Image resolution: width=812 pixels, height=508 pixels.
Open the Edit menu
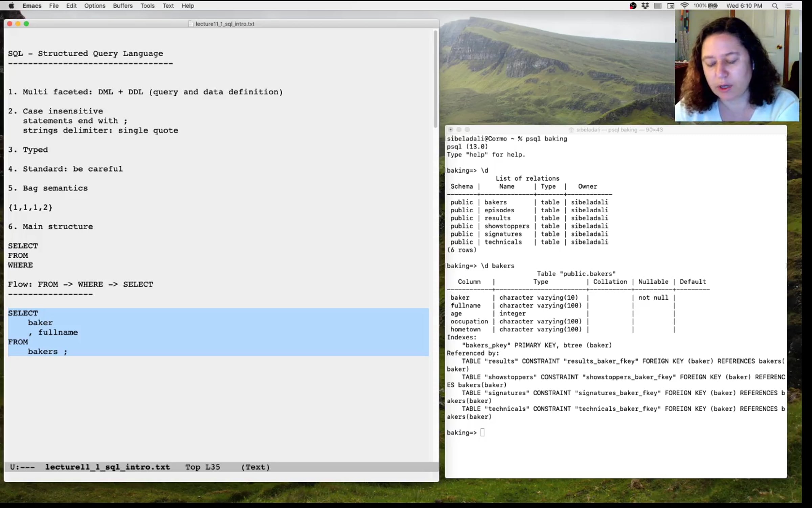pos(71,6)
